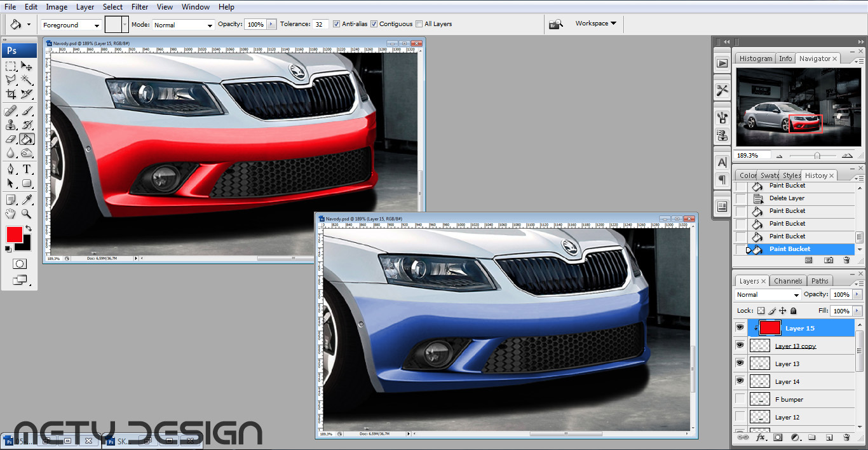Open the Layers panel Fill arrow
The height and width of the screenshot is (450, 868).
(856, 311)
